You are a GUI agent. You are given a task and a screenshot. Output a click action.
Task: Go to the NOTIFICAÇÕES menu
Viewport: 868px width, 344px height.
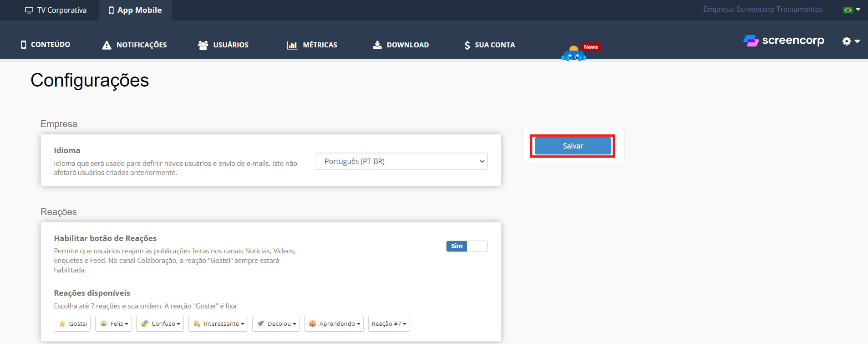[134, 45]
